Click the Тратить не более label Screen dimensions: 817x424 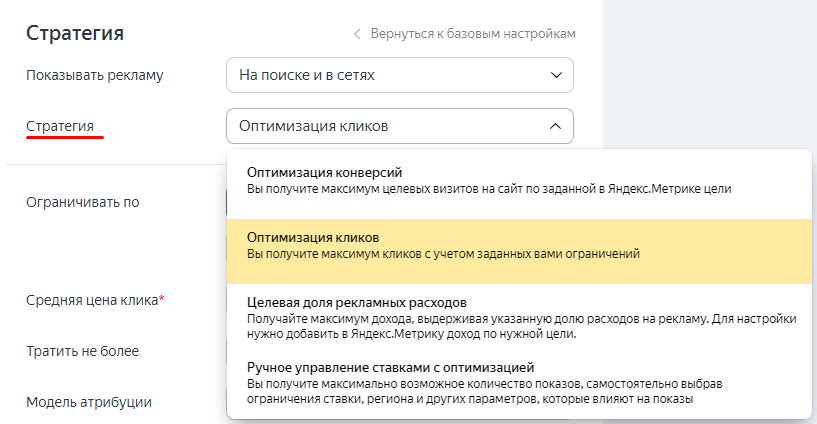click(x=82, y=351)
